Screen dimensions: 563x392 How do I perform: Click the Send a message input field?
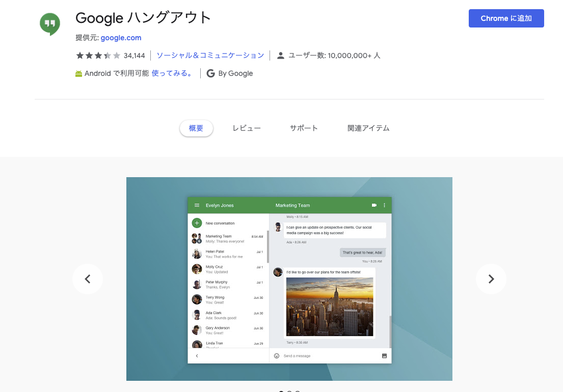click(x=330, y=356)
